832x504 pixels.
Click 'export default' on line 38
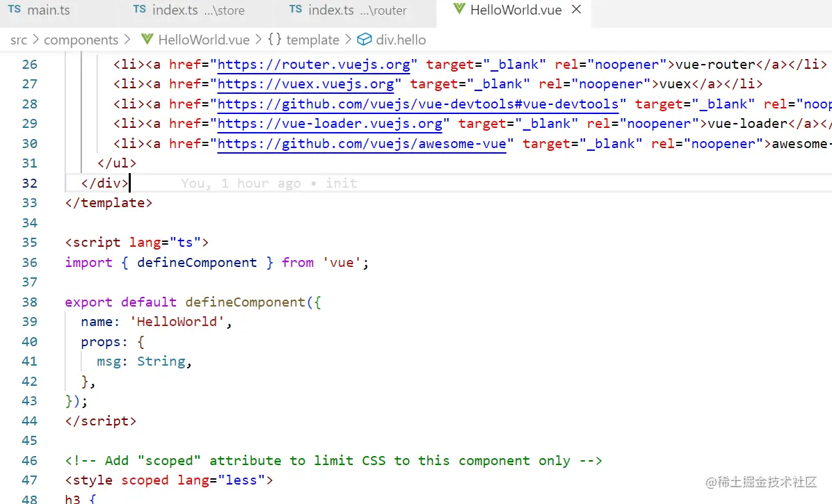[120, 302]
